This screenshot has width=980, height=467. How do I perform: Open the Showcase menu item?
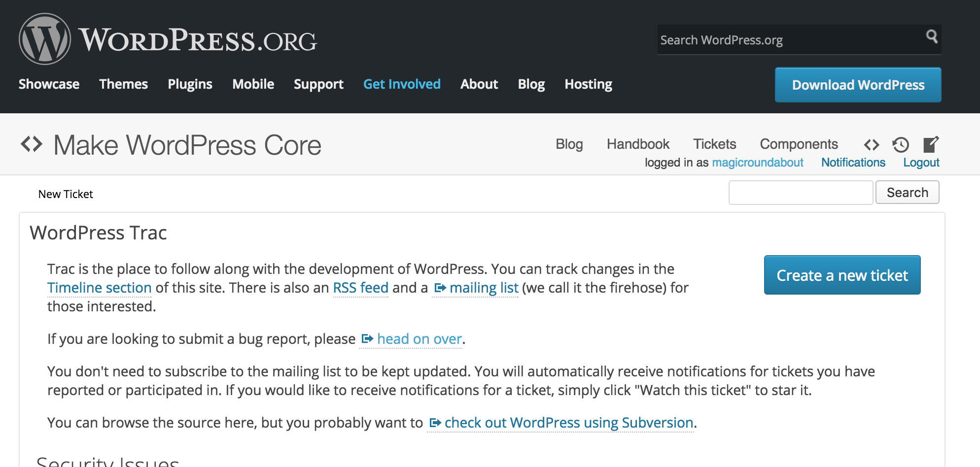(x=49, y=84)
